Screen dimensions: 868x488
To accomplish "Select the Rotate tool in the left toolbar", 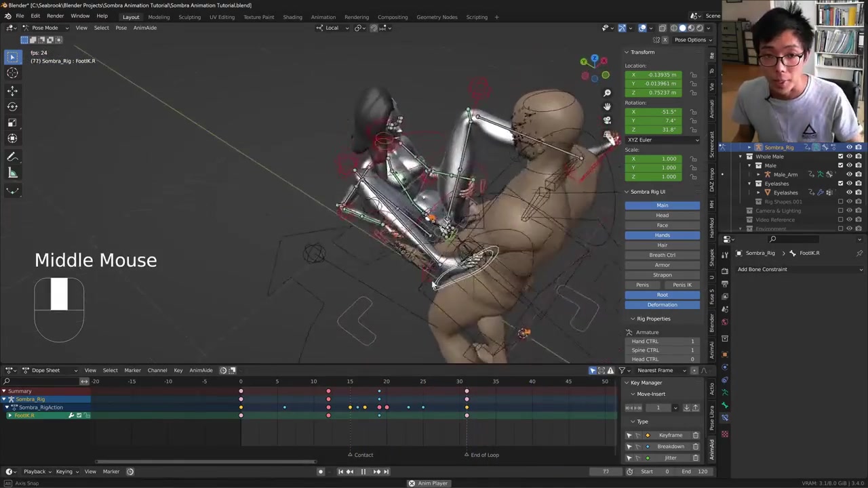I will click(12, 106).
